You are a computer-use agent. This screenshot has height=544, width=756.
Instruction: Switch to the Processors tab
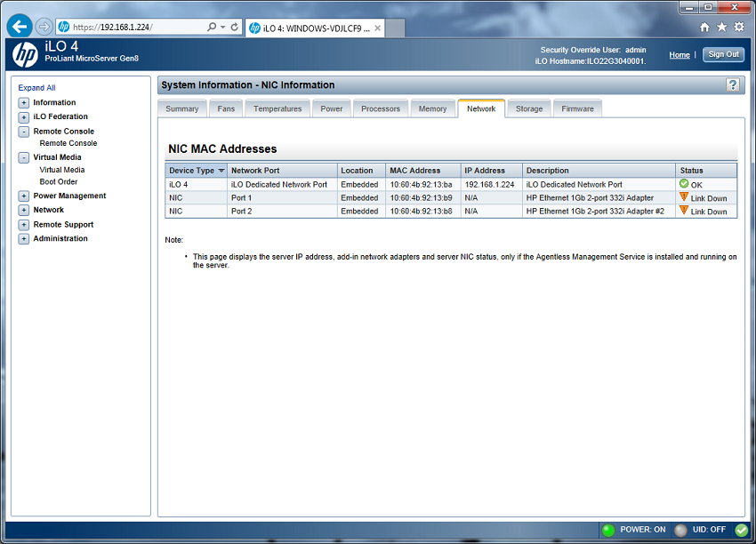pyautogui.click(x=381, y=108)
